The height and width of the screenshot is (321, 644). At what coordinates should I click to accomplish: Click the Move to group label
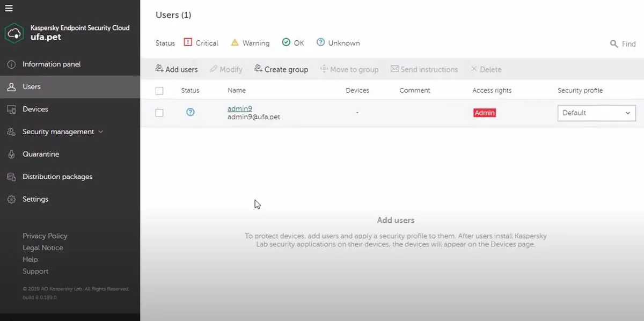(x=354, y=69)
